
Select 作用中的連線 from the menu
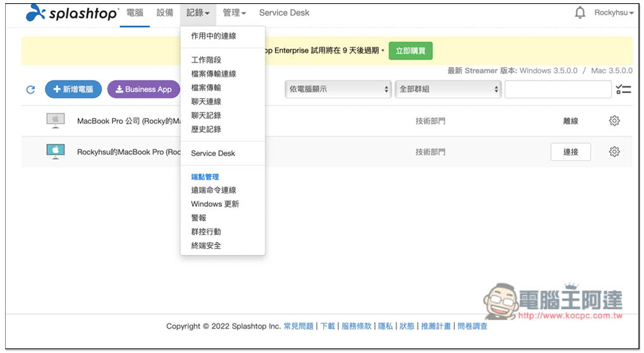(x=213, y=36)
